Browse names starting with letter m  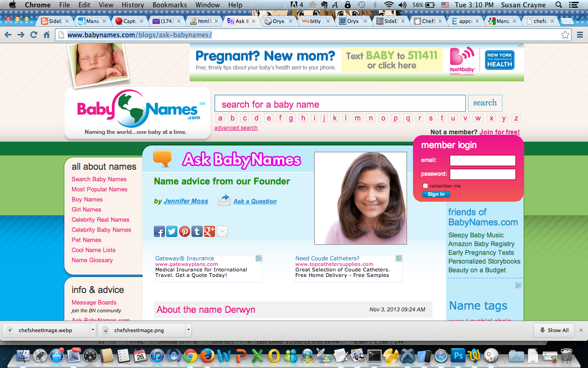(357, 118)
